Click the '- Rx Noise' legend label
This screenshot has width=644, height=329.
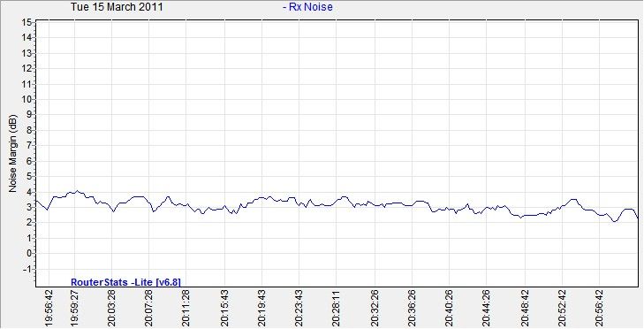(x=307, y=7)
